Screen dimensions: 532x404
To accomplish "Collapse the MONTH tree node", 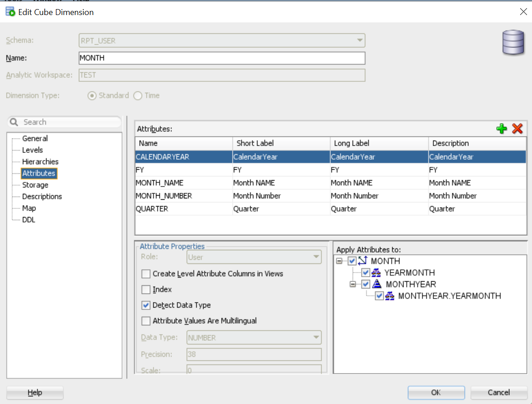I will click(x=339, y=261).
